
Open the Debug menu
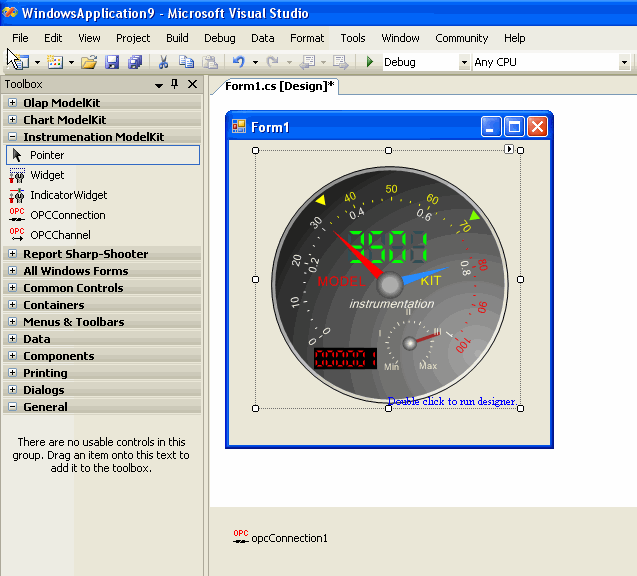pos(220,38)
